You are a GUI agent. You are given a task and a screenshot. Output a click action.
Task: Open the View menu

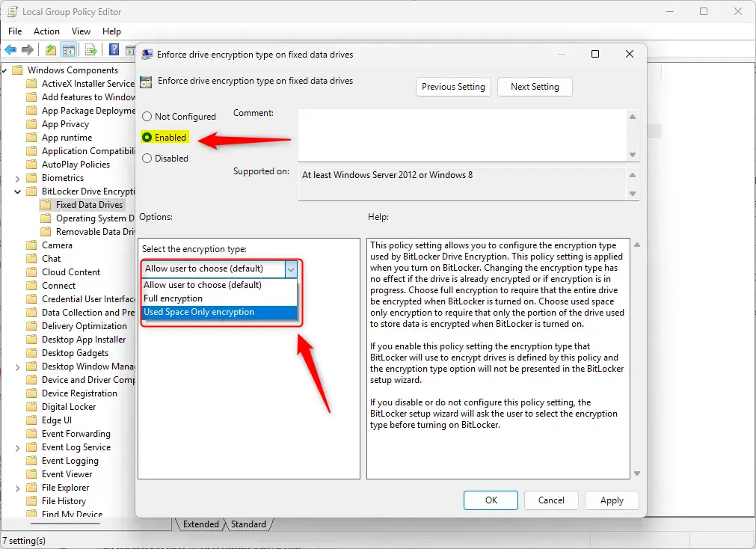[x=81, y=31]
